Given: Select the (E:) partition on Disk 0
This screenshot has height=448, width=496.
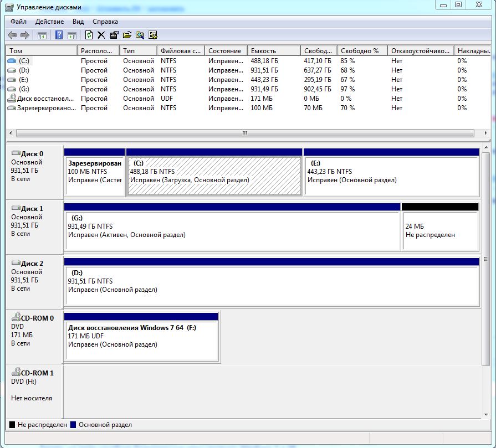Looking at the screenshot, I should click(x=391, y=176).
